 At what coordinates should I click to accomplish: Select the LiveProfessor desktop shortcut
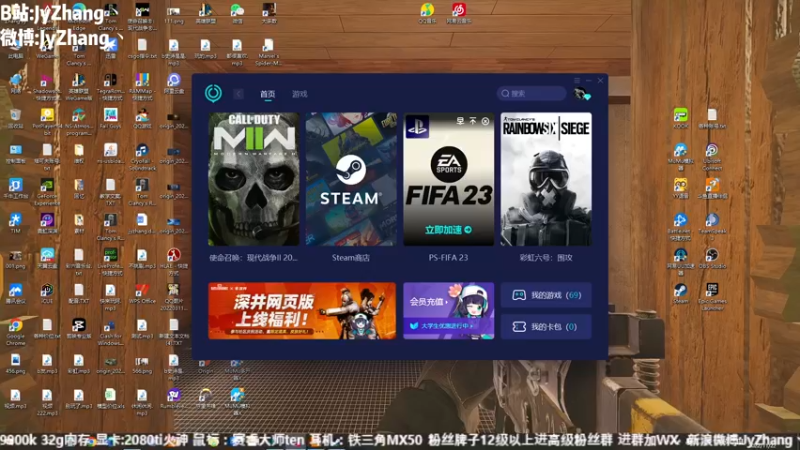(110, 261)
